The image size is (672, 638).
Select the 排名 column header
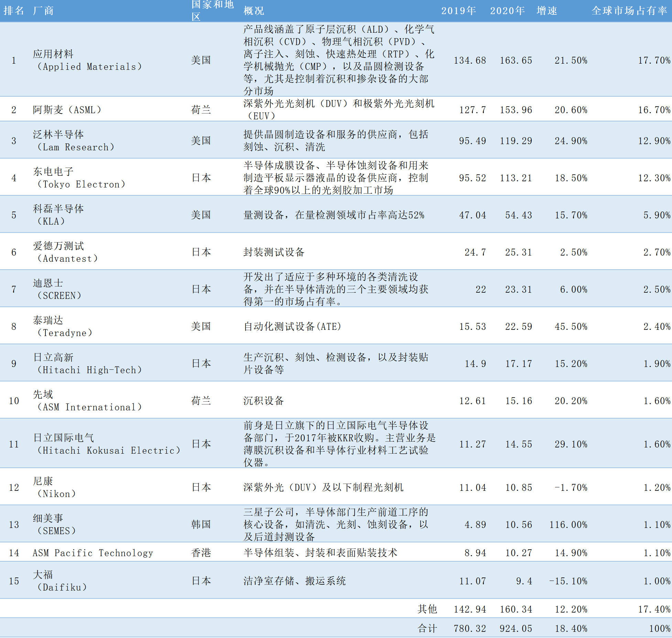[x=14, y=11]
